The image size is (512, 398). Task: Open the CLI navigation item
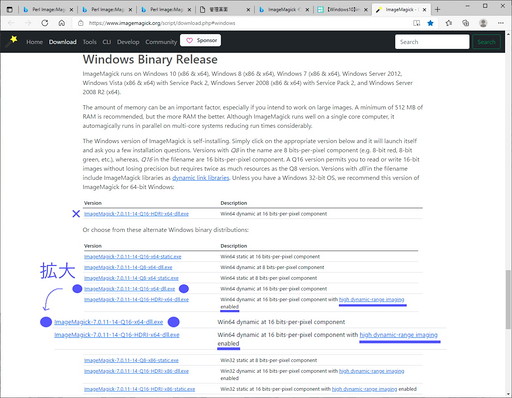[107, 42]
